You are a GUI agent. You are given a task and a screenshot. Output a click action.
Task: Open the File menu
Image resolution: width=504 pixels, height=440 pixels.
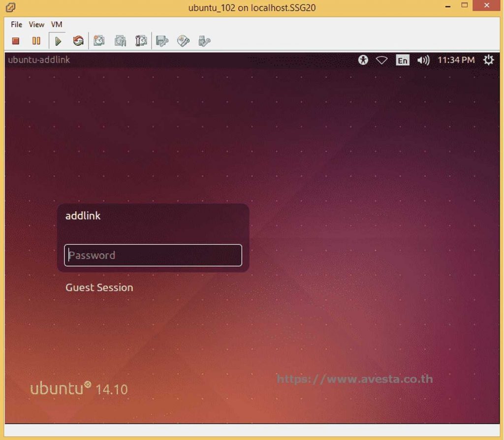(16, 25)
